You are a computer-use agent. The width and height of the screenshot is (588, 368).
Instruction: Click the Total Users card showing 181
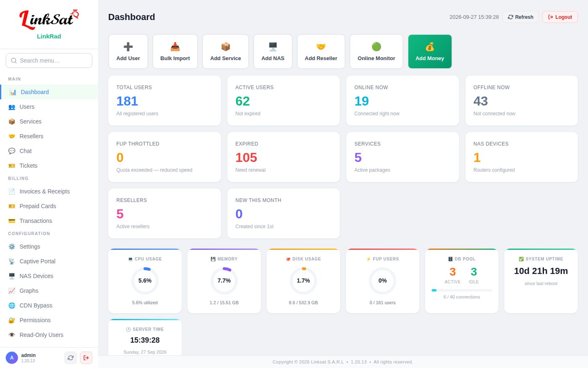164,101
